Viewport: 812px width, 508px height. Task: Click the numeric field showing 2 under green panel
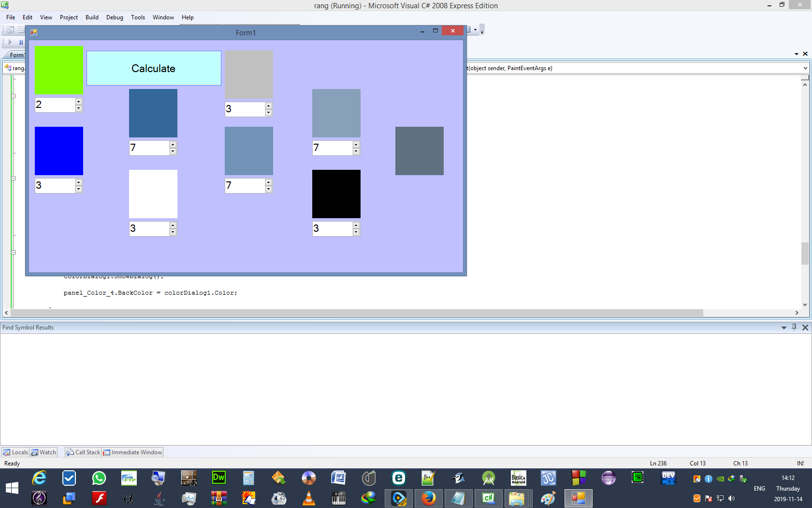pyautogui.click(x=55, y=105)
